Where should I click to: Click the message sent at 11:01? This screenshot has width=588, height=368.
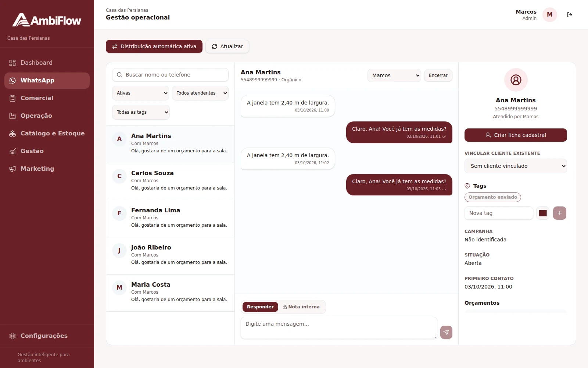(399, 132)
